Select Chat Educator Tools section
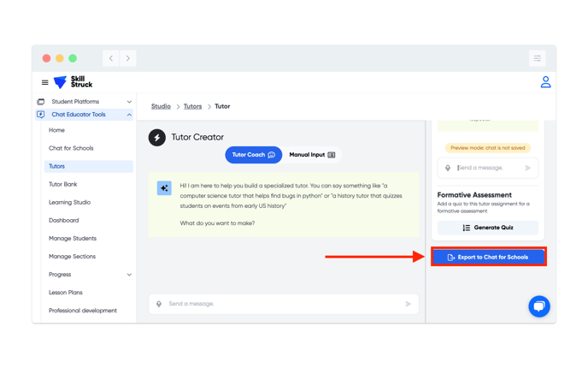The image size is (588, 368). (85, 115)
